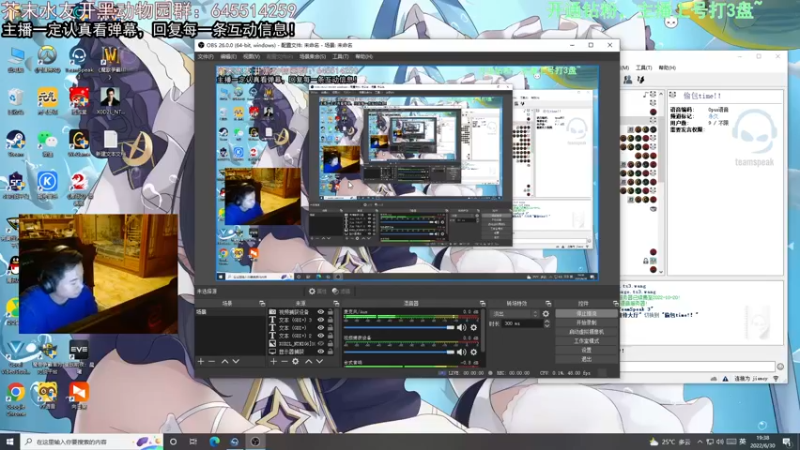Open Guild Wars 2 desktop shortcut
Image resolution: width=800 pixels, height=450 pixels.
tap(79, 187)
